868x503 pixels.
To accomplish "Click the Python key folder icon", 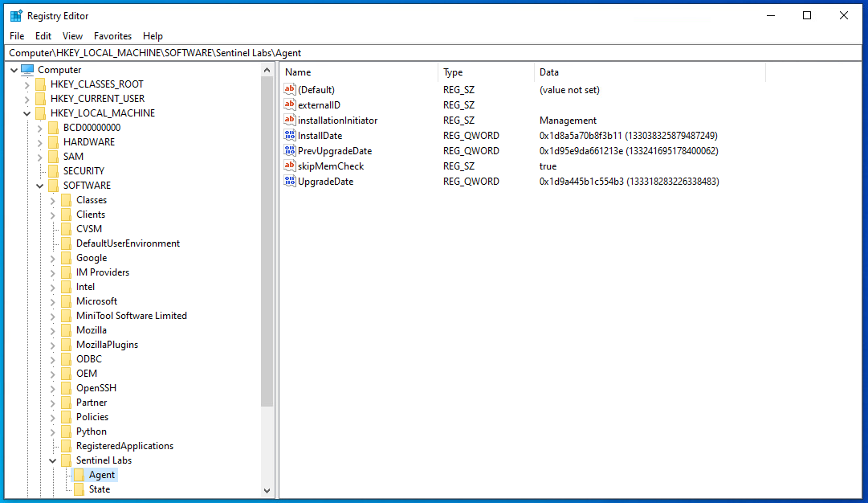I will 67,431.
